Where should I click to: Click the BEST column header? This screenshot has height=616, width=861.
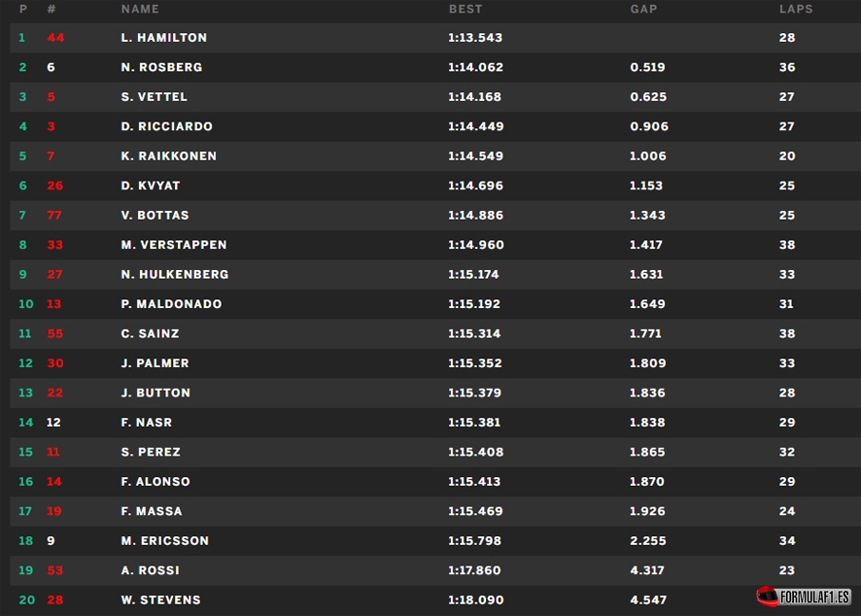pyautogui.click(x=465, y=9)
